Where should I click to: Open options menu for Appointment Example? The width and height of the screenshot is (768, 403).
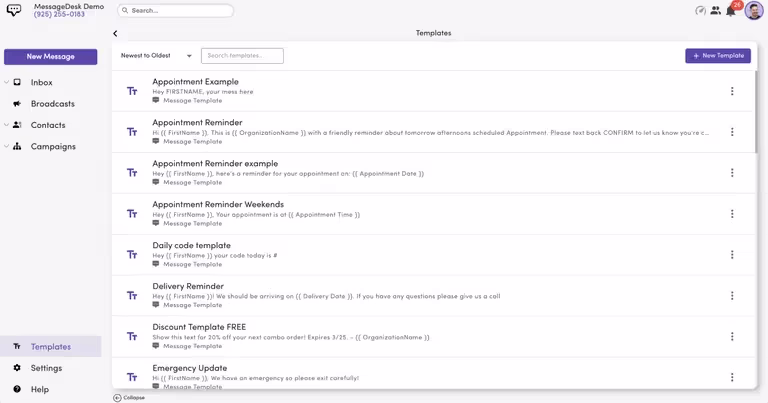coord(732,91)
